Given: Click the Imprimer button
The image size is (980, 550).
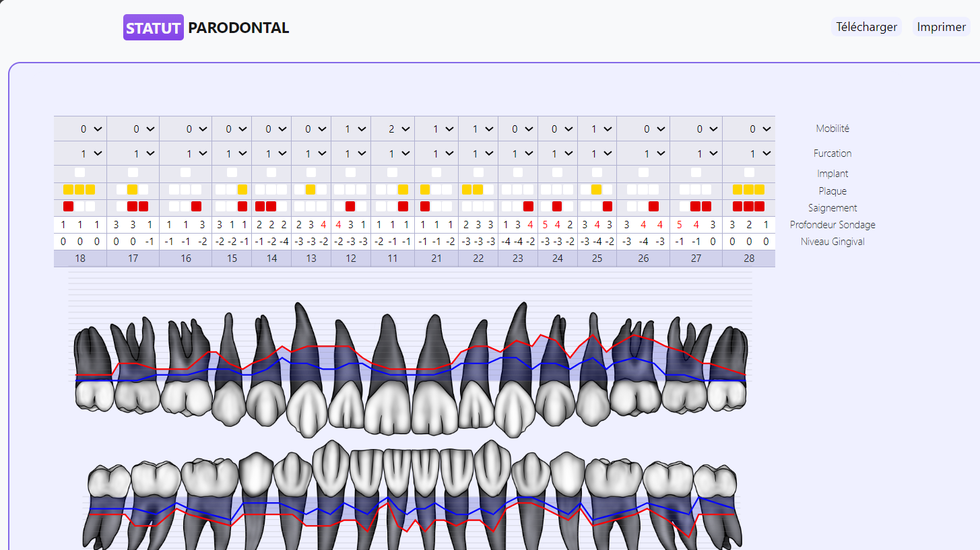Looking at the screenshot, I should (941, 27).
